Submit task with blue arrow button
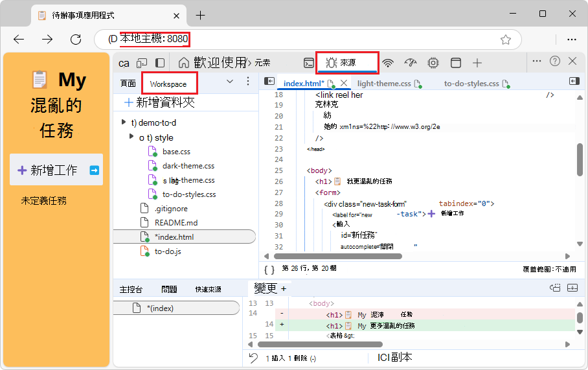Viewport: 588px width, 370px height. tap(95, 170)
